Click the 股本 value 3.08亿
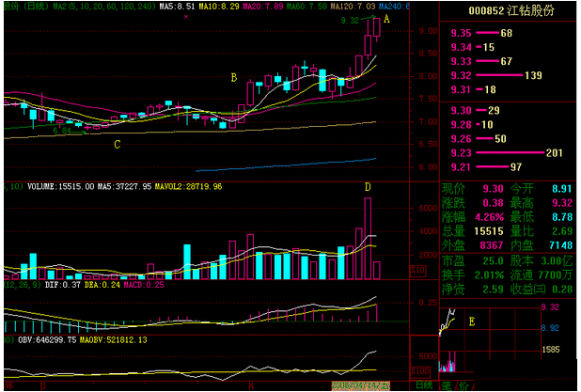 click(557, 260)
